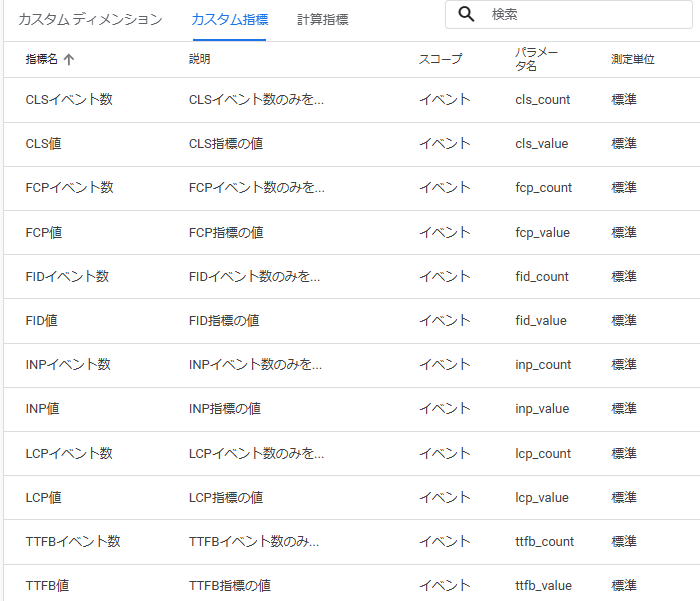Open the 計算指標 tab
This screenshot has width=700, height=601.
pyautogui.click(x=322, y=19)
